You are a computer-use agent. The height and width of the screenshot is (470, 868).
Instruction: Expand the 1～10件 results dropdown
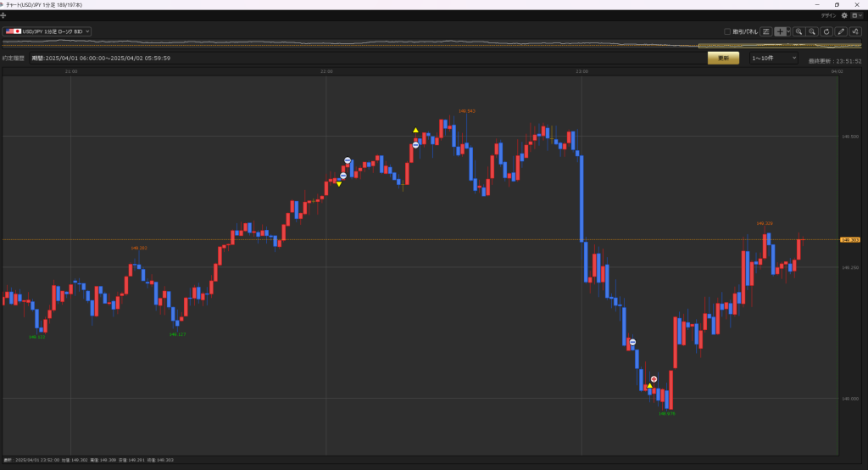(773, 58)
